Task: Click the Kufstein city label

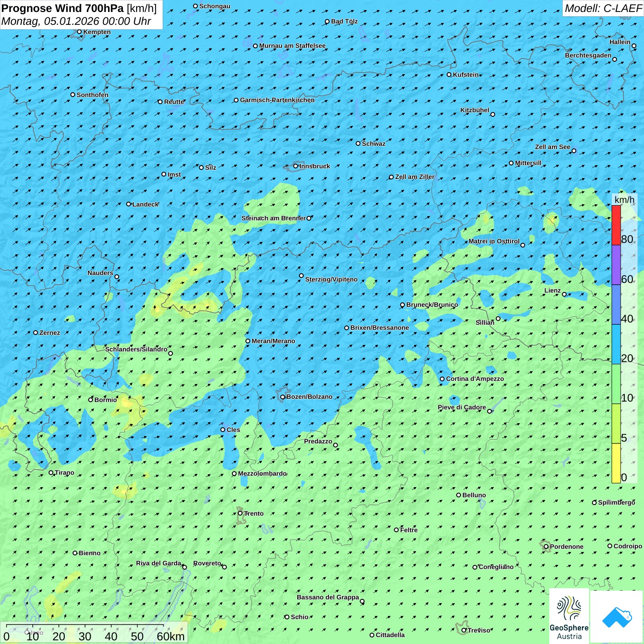Action: (x=466, y=75)
